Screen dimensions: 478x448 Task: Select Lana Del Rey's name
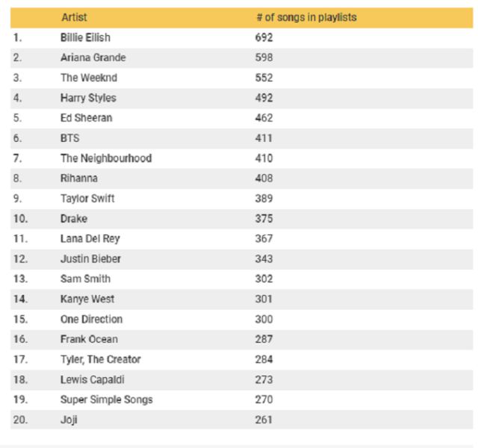coord(90,239)
